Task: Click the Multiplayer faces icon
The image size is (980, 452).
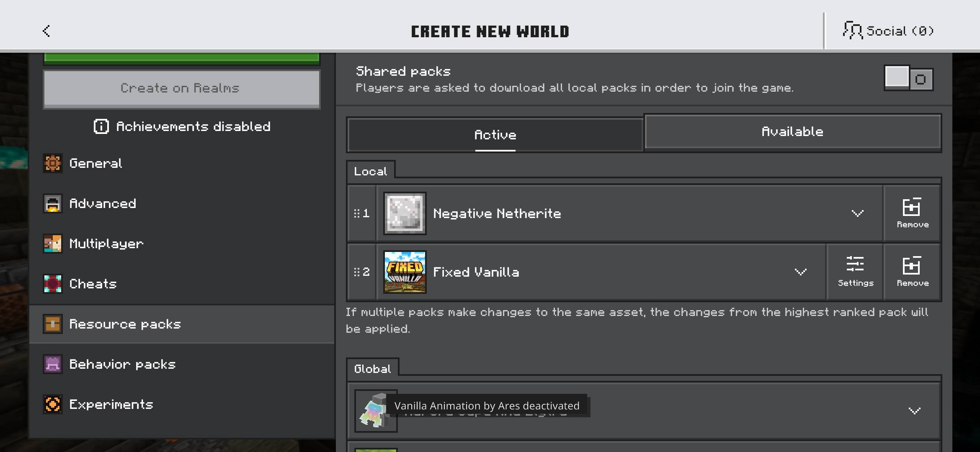Action: (x=53, y=244)
